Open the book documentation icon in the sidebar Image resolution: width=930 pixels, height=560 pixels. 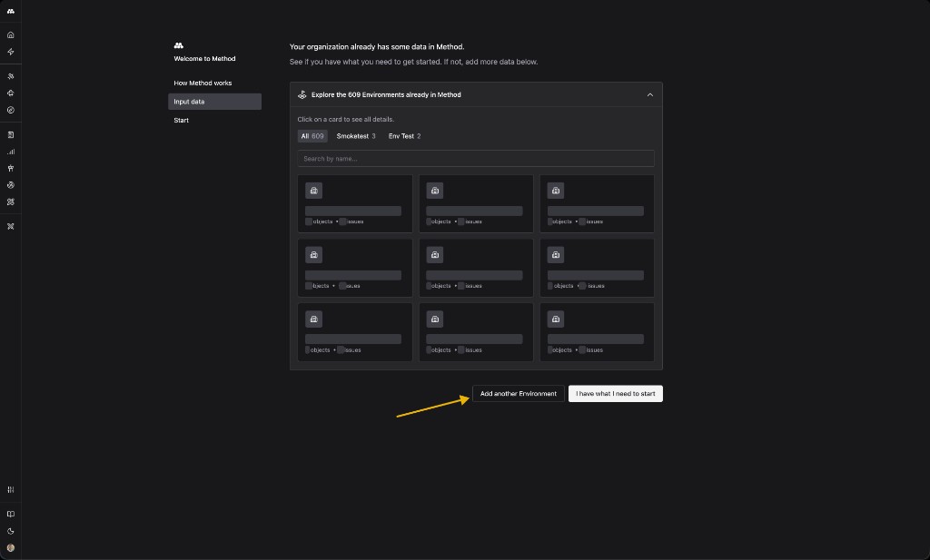(11, 515)
